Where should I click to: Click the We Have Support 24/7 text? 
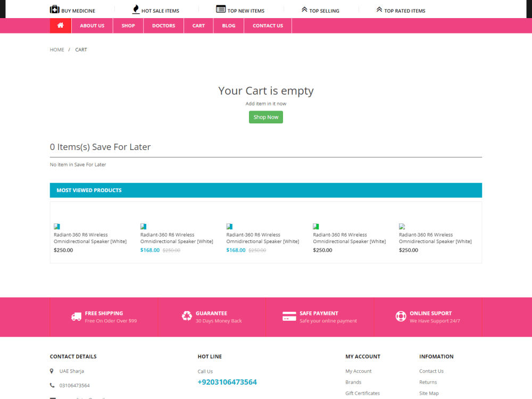pyautogui.click(x=435, y=321)
